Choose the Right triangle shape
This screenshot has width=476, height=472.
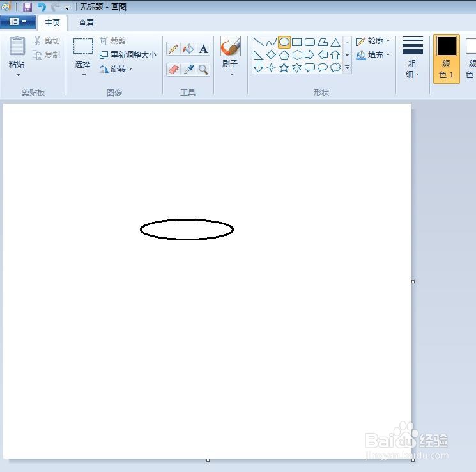pyautogui.click(x=258, y=55)
